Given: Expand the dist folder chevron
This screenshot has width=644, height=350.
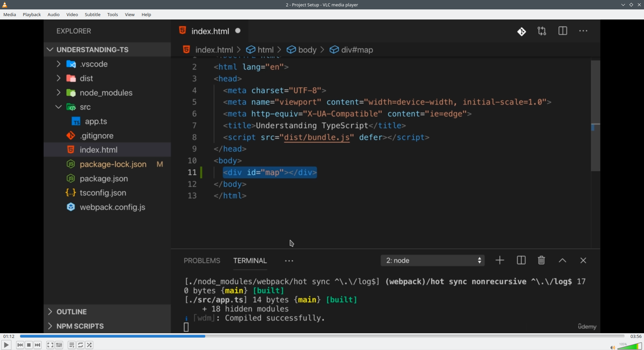Looking at the screenshot, I should tap(58, 78).
